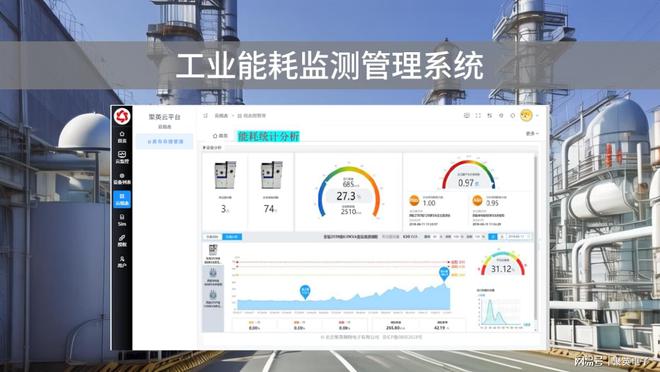Select the middle device in the chart's device list
The height and width of the screenshot is (372, 660).
click(x=213, y=277)
